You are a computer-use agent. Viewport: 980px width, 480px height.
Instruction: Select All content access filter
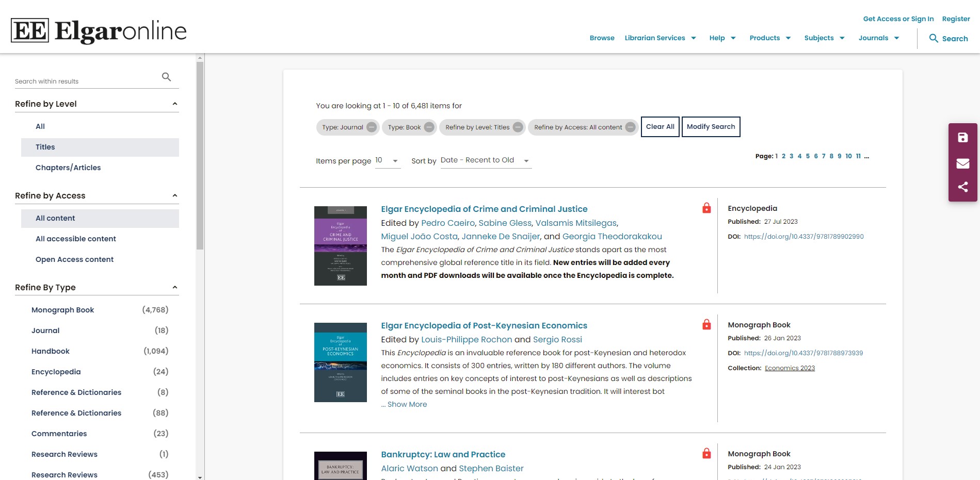pyautogui.click(x=100, y=218)
